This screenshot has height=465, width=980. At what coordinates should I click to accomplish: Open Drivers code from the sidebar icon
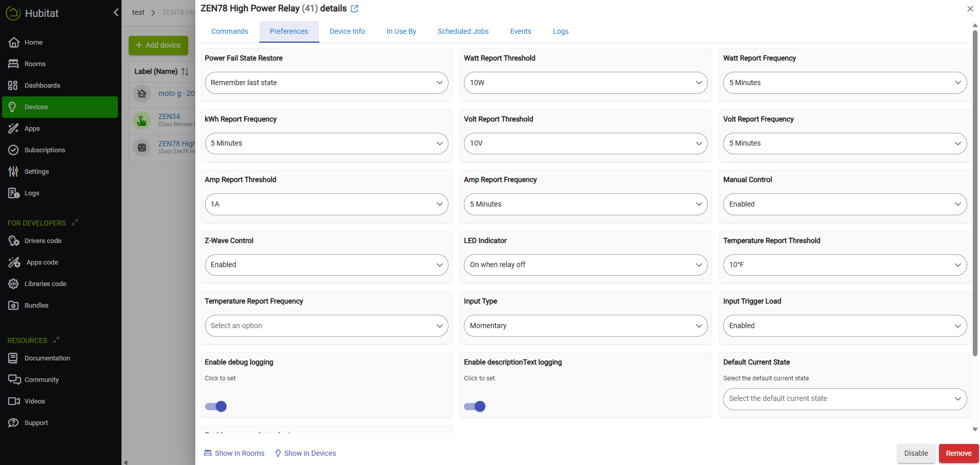click(x=13, y=241)
